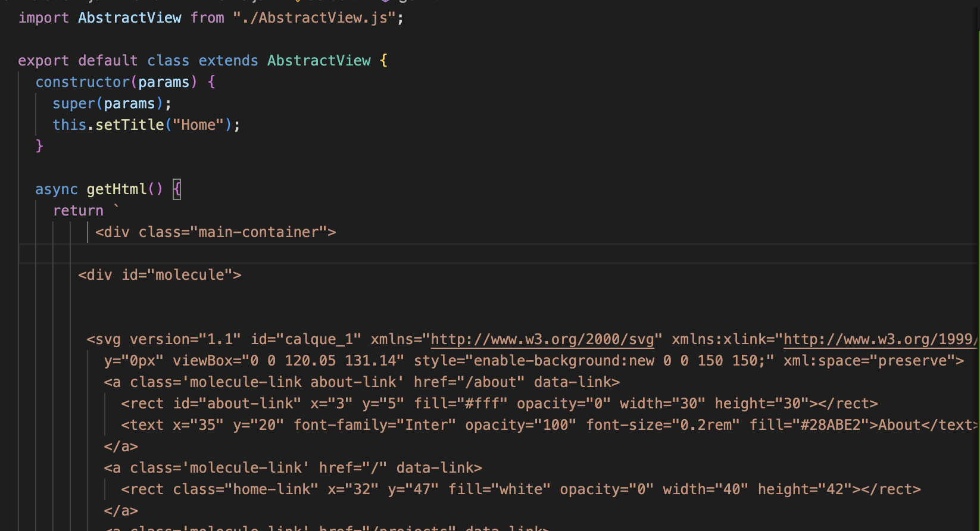Click the export keyword
Viewport: 980px width, 531px height.
click(x=43, y=61)
